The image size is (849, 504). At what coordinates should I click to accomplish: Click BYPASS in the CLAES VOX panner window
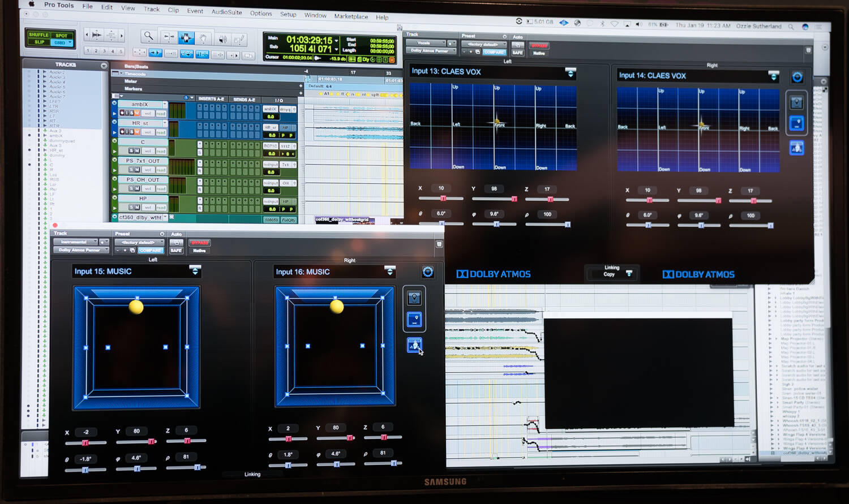tap(539, 45)
